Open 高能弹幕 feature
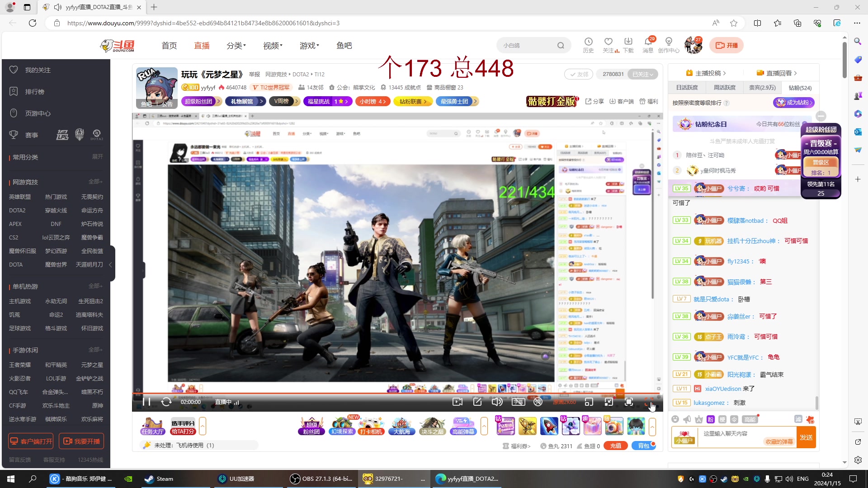Image resolution: width=868 pixels, height=488 pixels. tap(463, 426)
